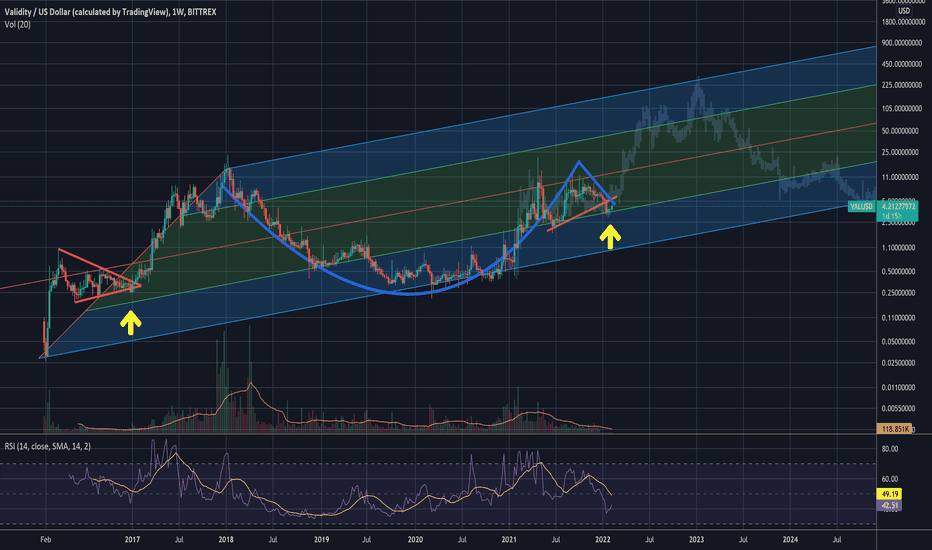Select the 0.05000000 price axis label

click(x=898, y=342)
